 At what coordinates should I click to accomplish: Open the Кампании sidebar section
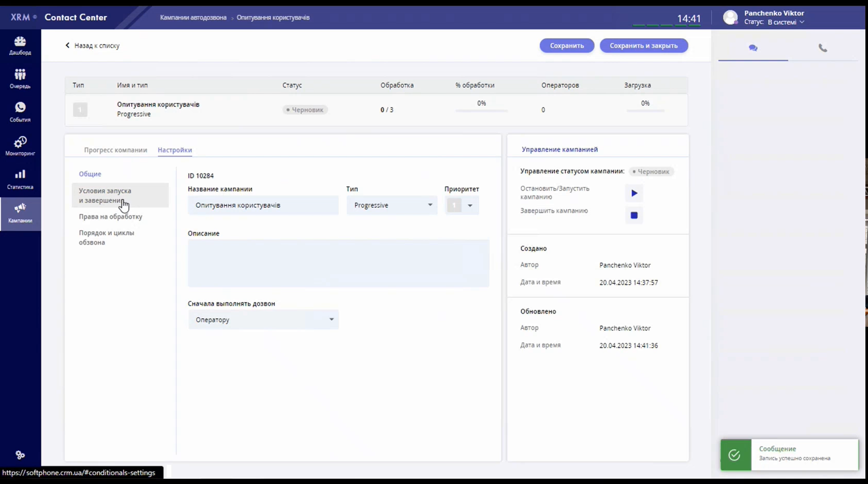[x=20, y=214]
